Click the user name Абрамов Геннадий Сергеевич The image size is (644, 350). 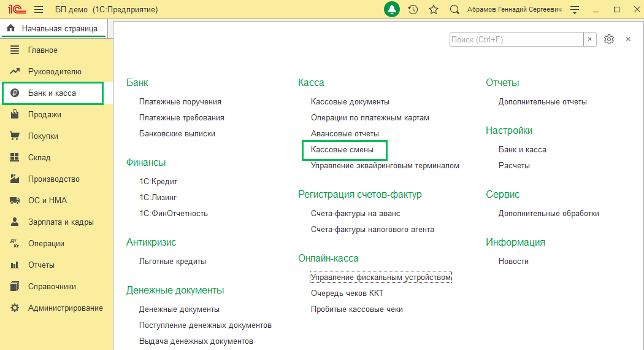tap(514, 9)
